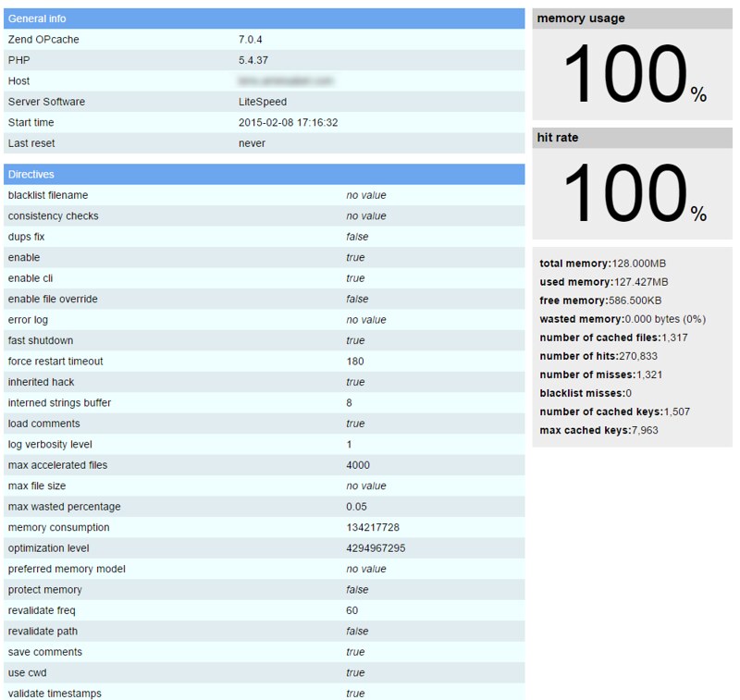Select the memory consumption value 134217728

[372, 527]
